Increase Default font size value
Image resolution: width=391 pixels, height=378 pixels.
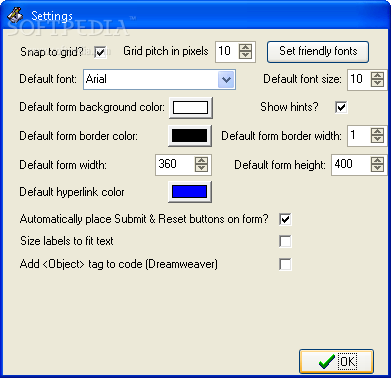(377, 75)
